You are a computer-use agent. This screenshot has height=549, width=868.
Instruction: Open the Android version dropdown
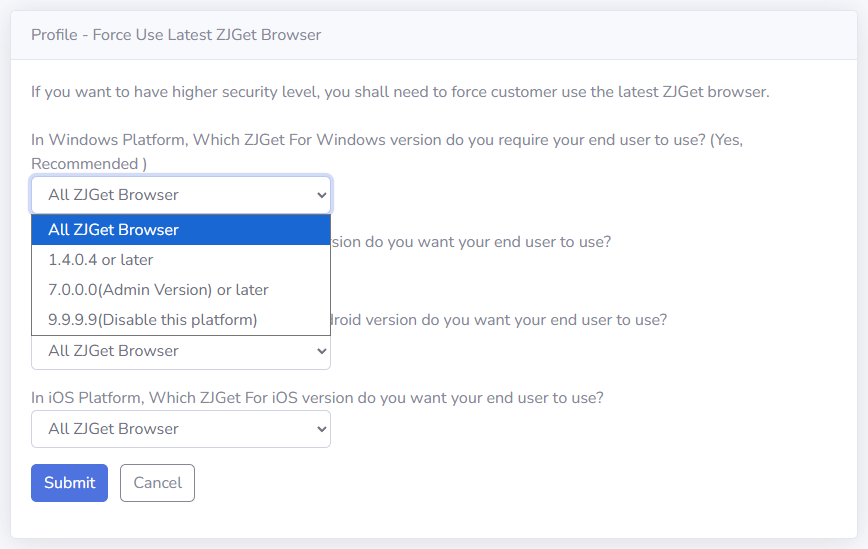(180, 351)
